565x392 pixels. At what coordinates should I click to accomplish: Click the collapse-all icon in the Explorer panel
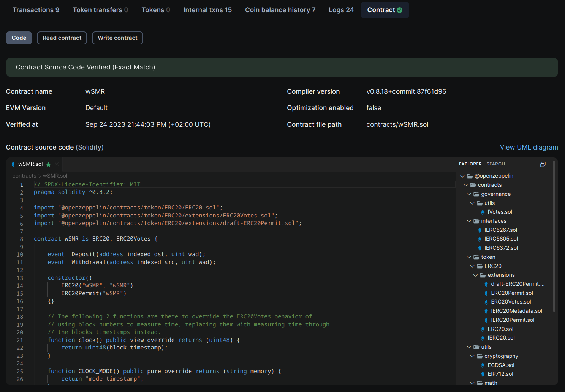543,164
